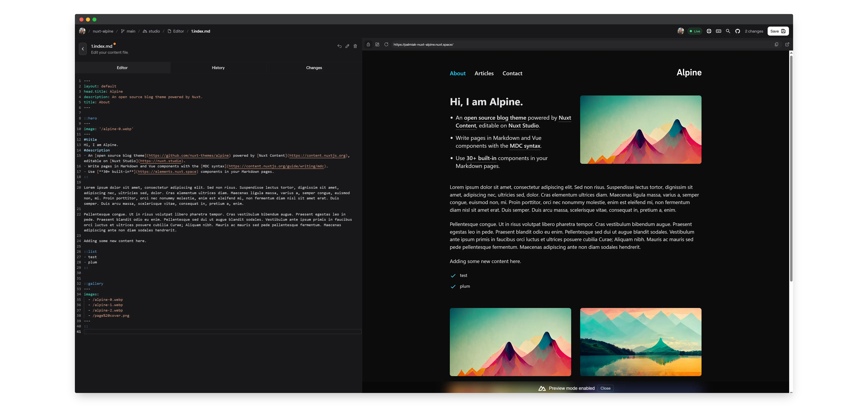Delete the file with the trash icon
Screen dimensions: 868x407
pos(355,46)
